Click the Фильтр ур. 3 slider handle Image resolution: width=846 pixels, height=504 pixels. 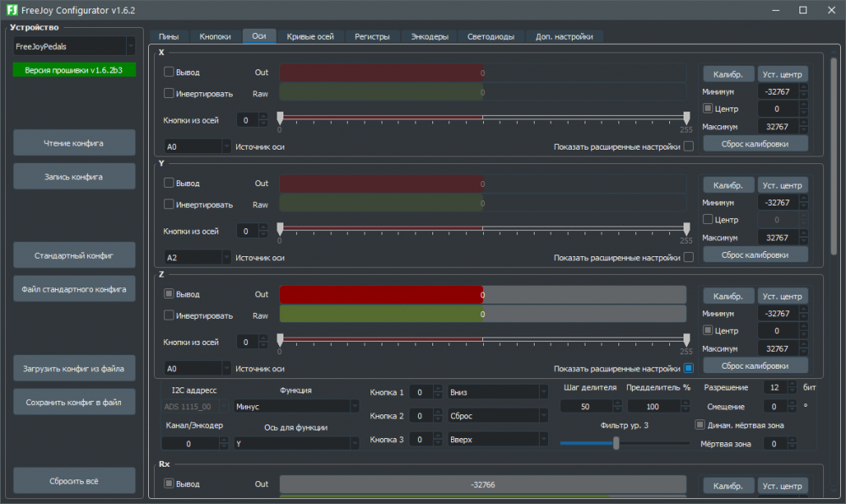pyautogui.click(x=616, y=443)
